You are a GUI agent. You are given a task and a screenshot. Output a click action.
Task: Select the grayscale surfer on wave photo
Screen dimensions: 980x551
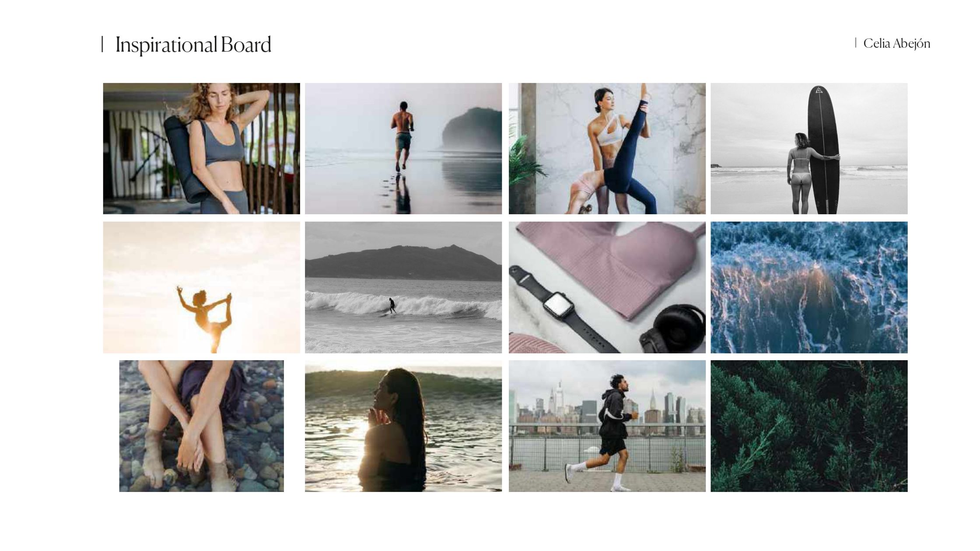[403, 287]
